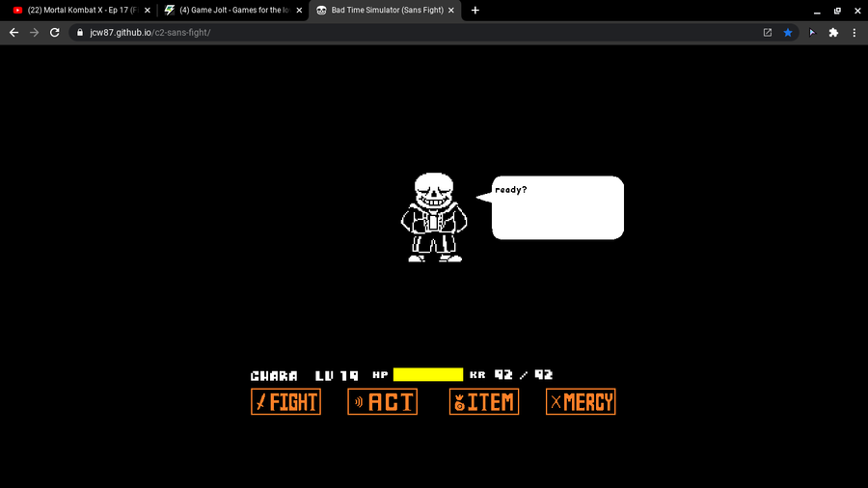Open a new browser tab
868x488 pixels.
(x=475, y=10)
